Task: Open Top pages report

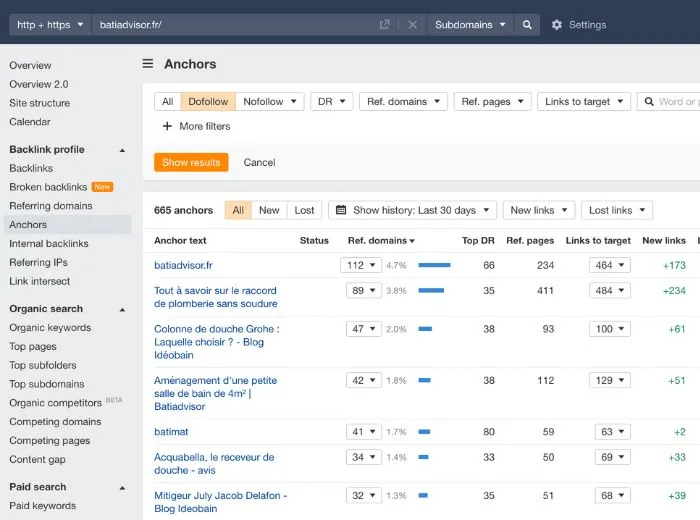Action: [x=33, y=346]
